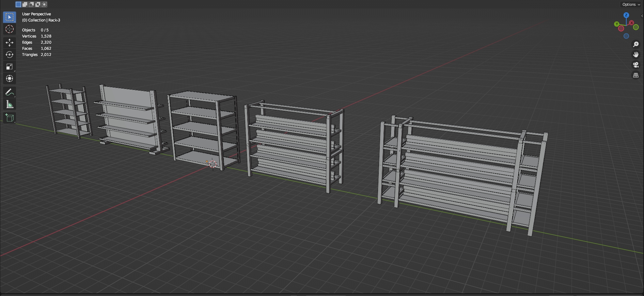The image size is (644, 296).
Task: Set selection mode to subtract
Action: pos(31,4)
